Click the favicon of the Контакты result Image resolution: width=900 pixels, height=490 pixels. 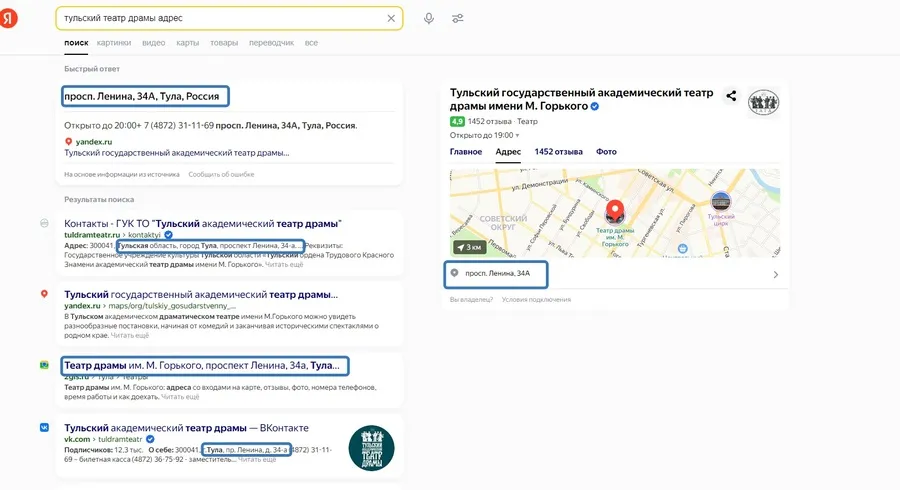[x=44, y=223]
